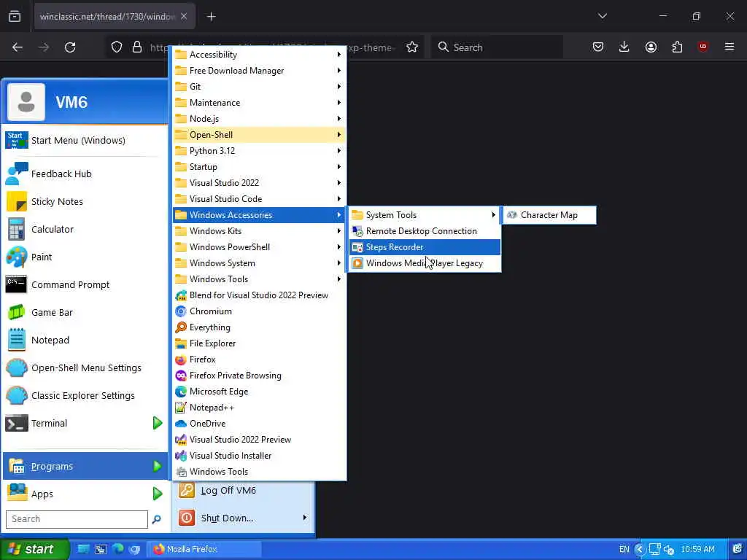Expand the Free Download Manager folder
Image resolution: width=747 pixels, height=560 pixels.
[x=259, y=71]
